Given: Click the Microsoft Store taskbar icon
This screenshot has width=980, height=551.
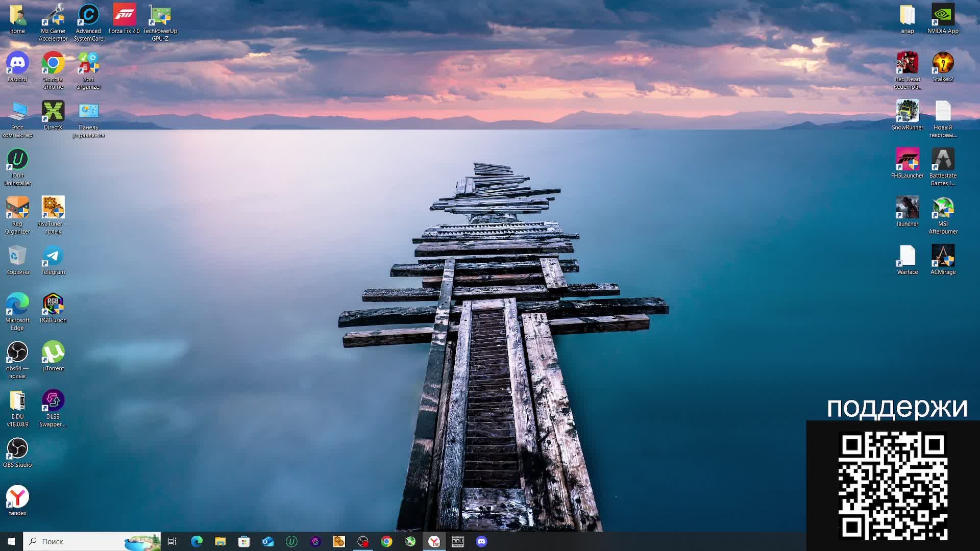Looking at the screenshot, I should tap(244, 541).
